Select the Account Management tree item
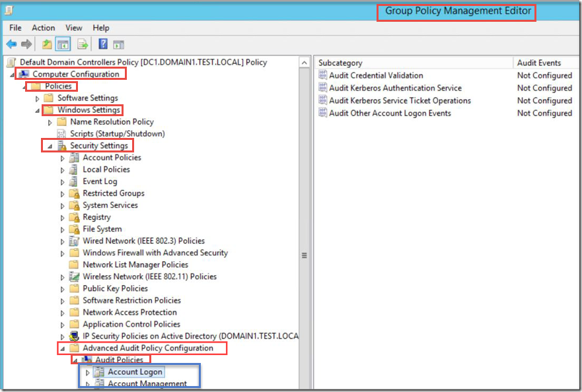This screenshot has width=582, height=392. pyautogui.click(x=147, y=383)
